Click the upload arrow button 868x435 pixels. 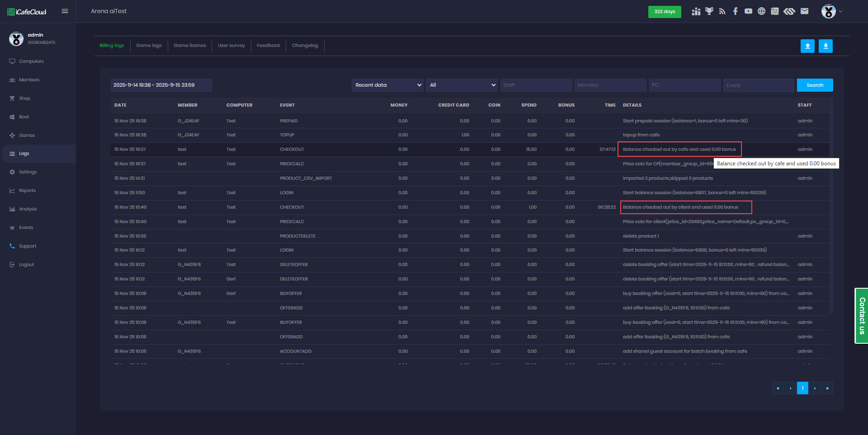click(x=807, y=46)
